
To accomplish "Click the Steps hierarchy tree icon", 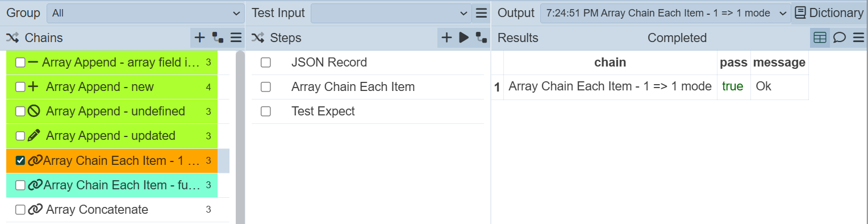I will tap(482, 38).
